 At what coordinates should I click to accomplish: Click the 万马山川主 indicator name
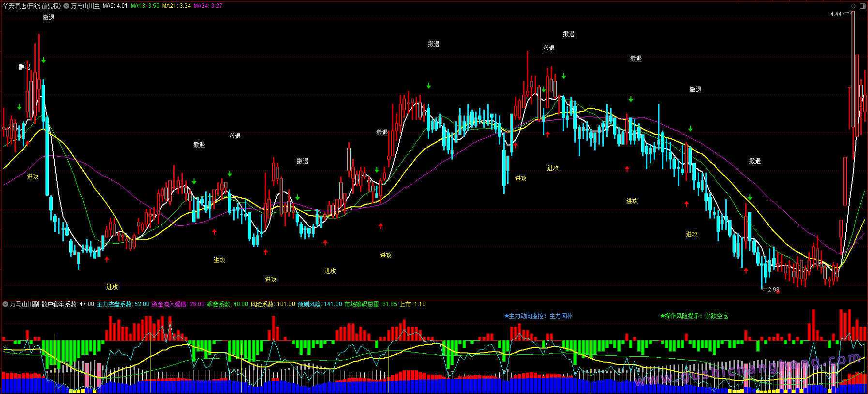(85, 6)
